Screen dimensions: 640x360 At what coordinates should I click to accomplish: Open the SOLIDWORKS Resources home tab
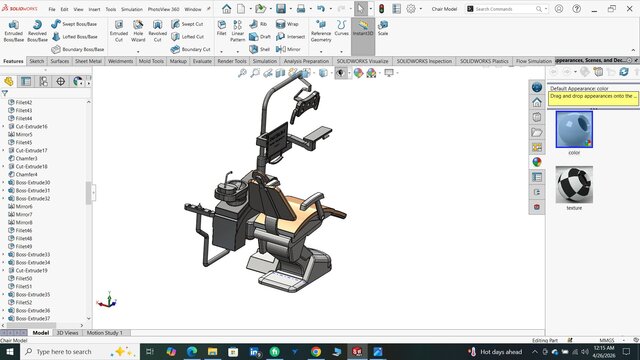(x=537, y=102)
